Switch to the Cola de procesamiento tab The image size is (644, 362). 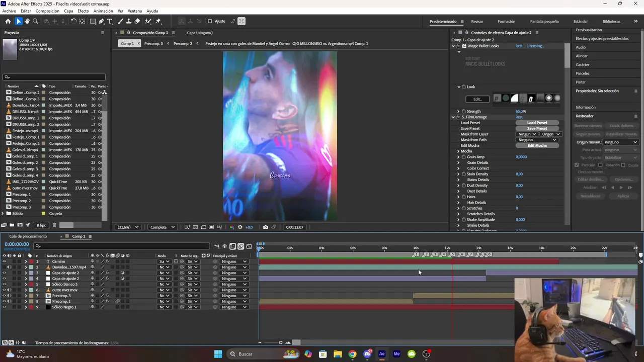28,236
